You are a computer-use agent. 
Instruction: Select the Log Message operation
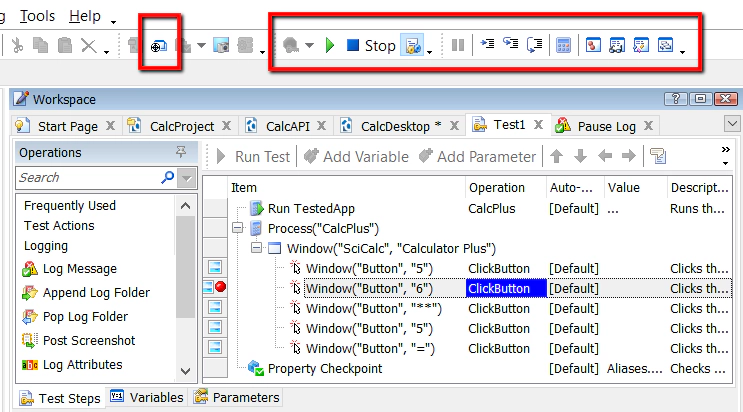[x=70, y=269]
